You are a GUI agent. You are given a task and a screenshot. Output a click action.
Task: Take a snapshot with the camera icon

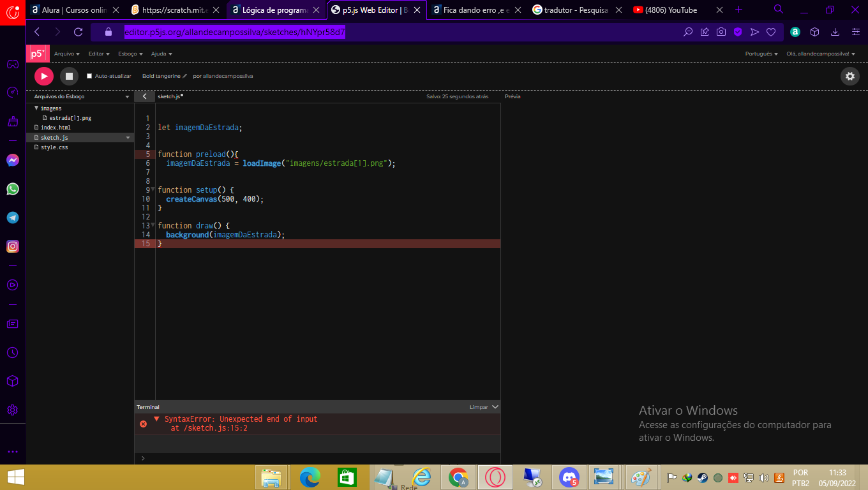pyautogui.click(x=721, y=32)
